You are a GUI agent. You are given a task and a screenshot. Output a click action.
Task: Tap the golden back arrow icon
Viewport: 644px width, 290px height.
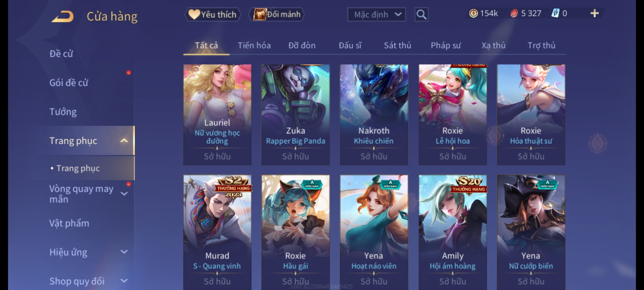coord(63,16)
